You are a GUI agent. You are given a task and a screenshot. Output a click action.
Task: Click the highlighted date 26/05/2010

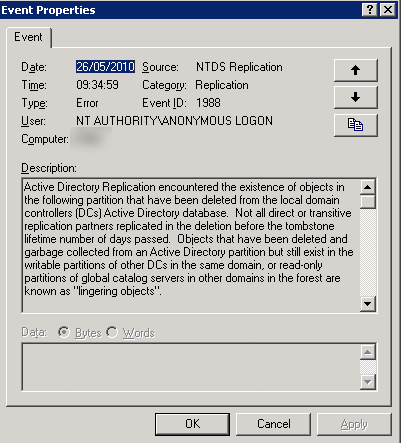[x=105, y=67]
